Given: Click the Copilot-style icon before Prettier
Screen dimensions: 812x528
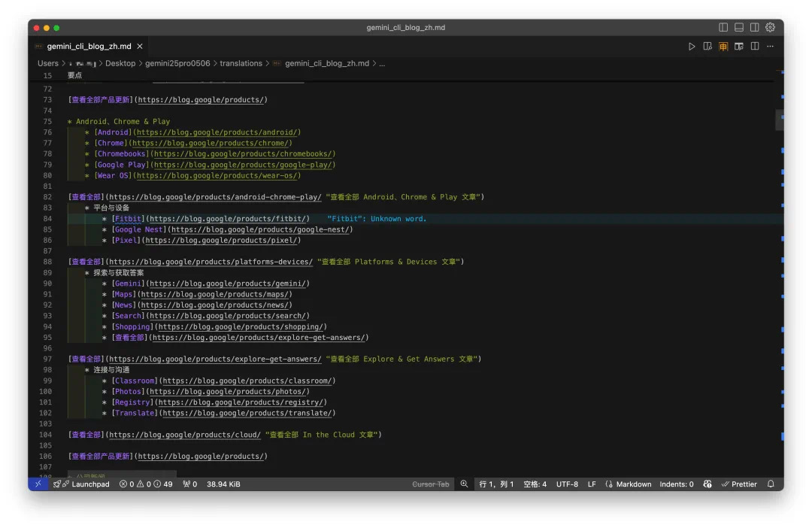Looking at the screenshot, I should click(x=707, y=484).
